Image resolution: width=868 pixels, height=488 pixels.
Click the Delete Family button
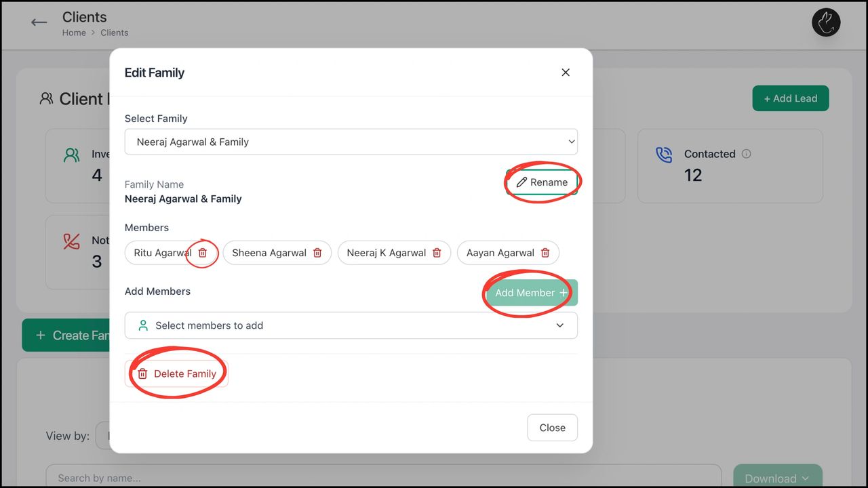pyautogui.click(x=176, y=373)
